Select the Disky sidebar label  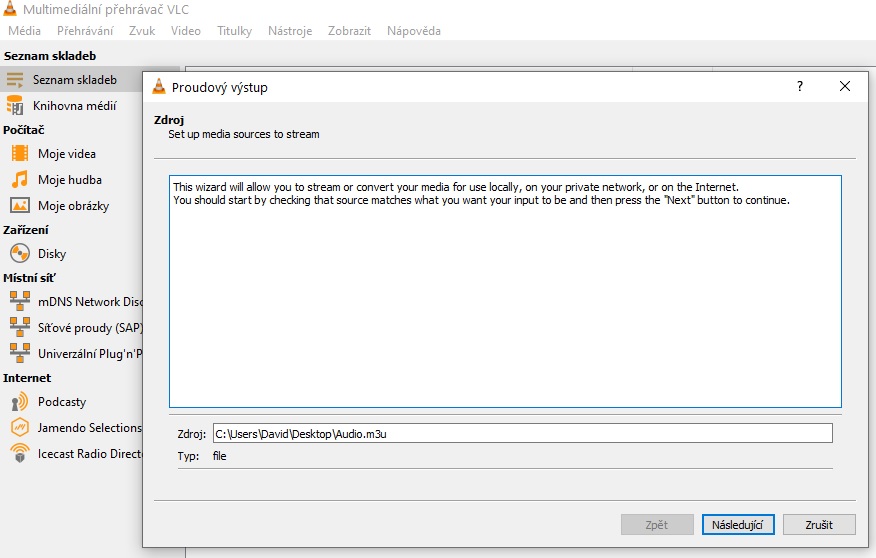coord(52,254)
